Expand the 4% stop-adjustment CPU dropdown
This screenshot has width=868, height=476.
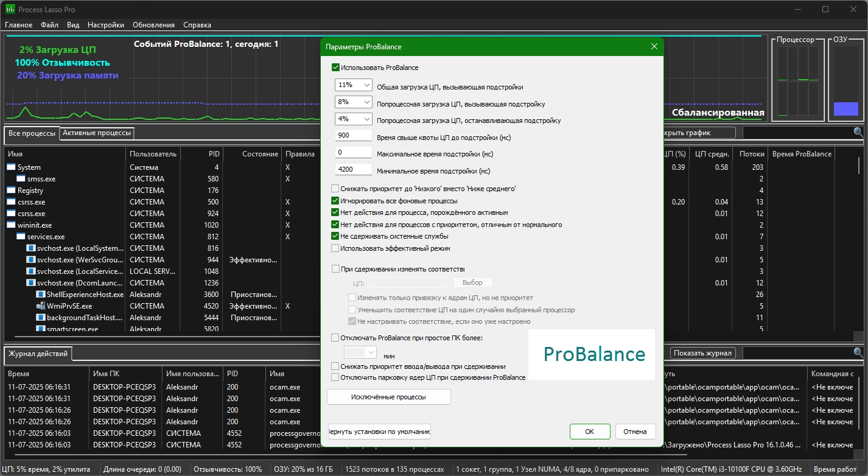point(366,119)
